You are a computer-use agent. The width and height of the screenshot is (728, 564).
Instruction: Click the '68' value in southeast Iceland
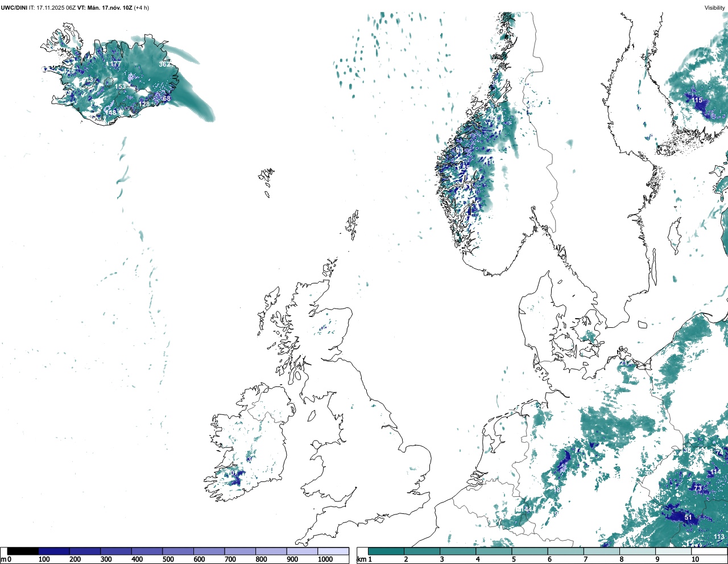point(167,98)
